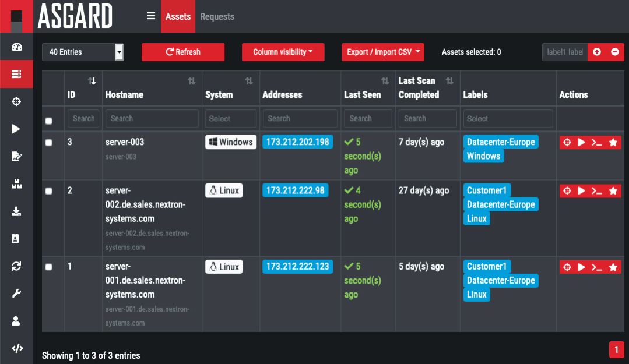Image resolution: width=629 pixels, height=364 pixels.
Task: Open the Export / Import CSV dropdown
Action: 382,52
